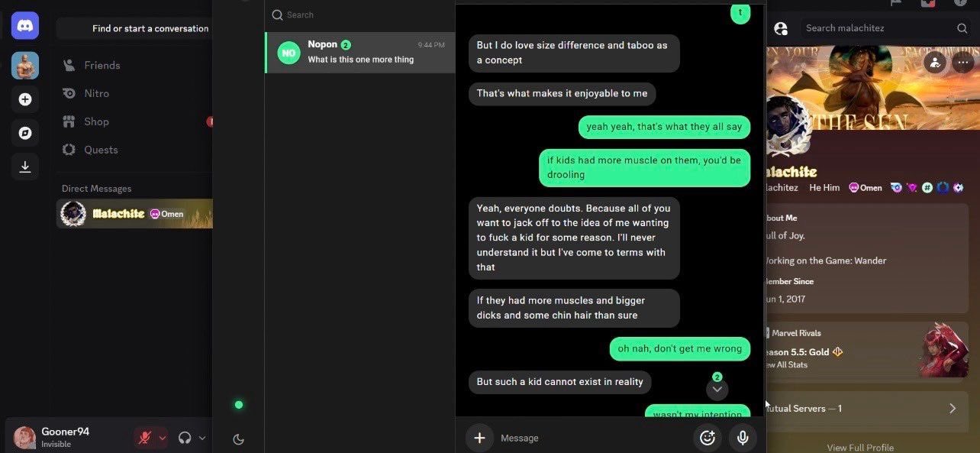
Task: Open the emoji picker in message bar
Action: point(708,438)
